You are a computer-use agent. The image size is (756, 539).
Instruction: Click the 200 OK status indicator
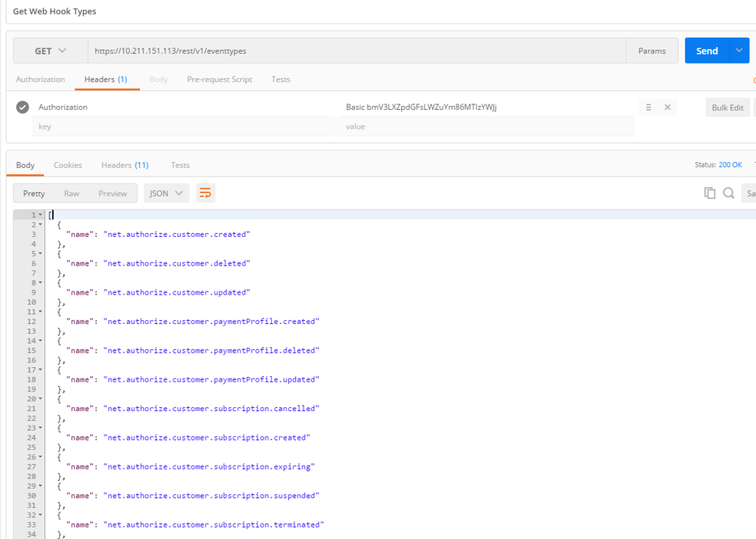point(730,164)
